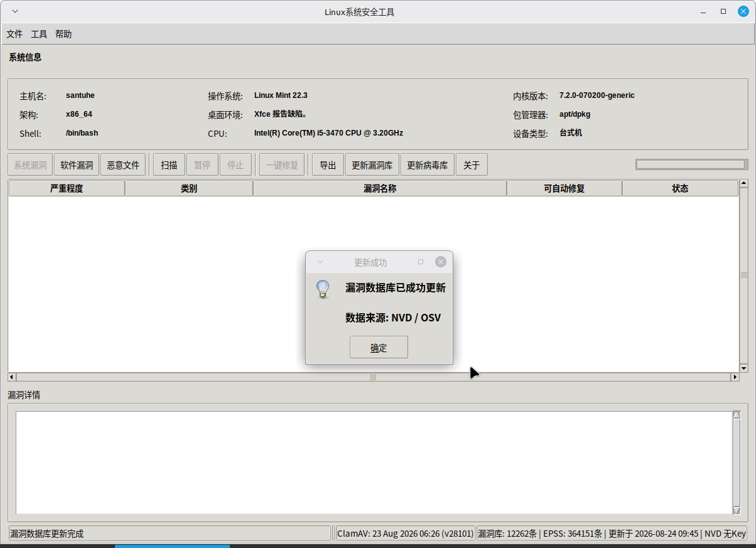Click the table's vertical scrollbar up arrow
Viewport: 756px width, 548px height.
tap(744, 183)
